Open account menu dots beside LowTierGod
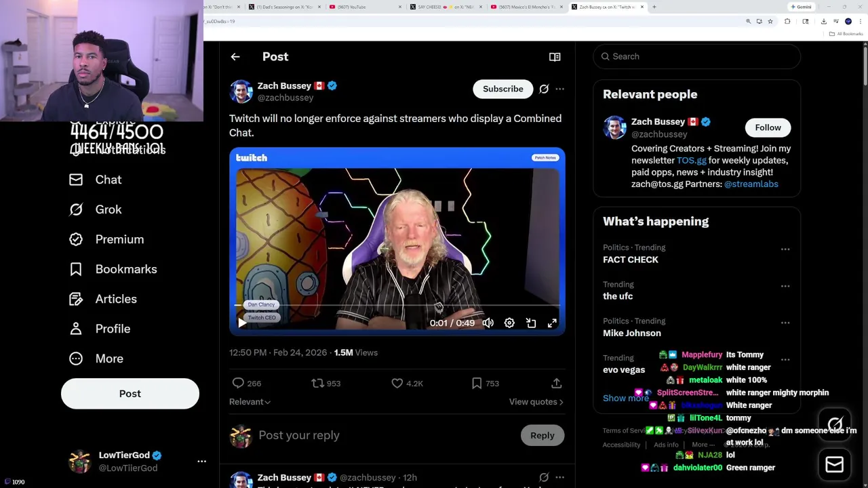The image size is (868, 488). point(201,462)
